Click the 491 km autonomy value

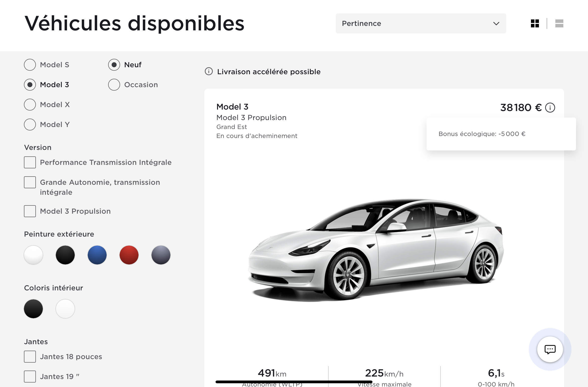pos(272,373)
